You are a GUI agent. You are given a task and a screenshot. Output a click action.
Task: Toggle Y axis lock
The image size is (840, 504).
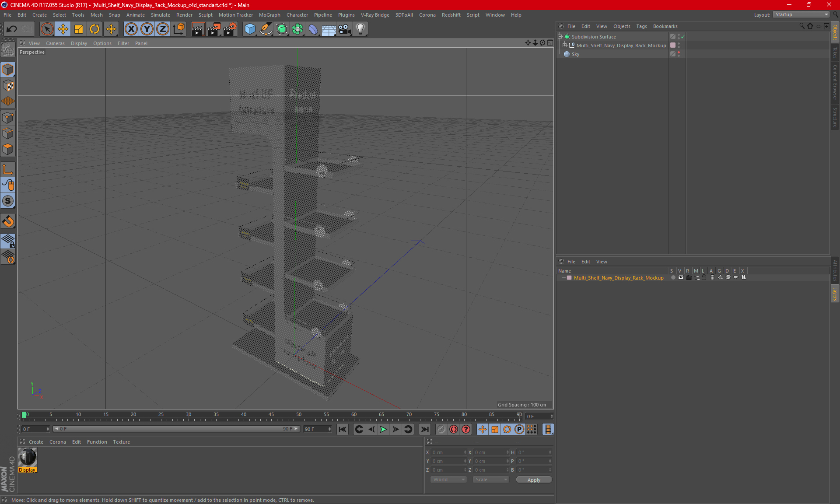(147, 29)
